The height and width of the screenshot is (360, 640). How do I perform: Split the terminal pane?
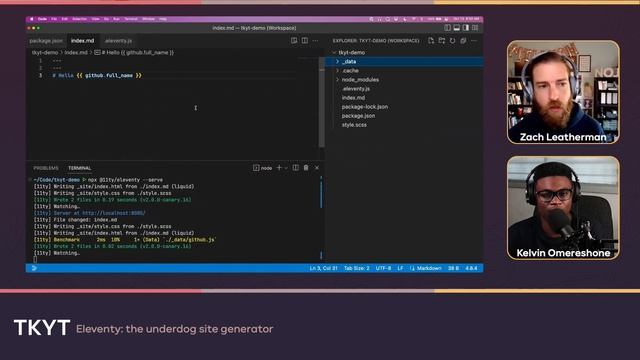(296, 168)
